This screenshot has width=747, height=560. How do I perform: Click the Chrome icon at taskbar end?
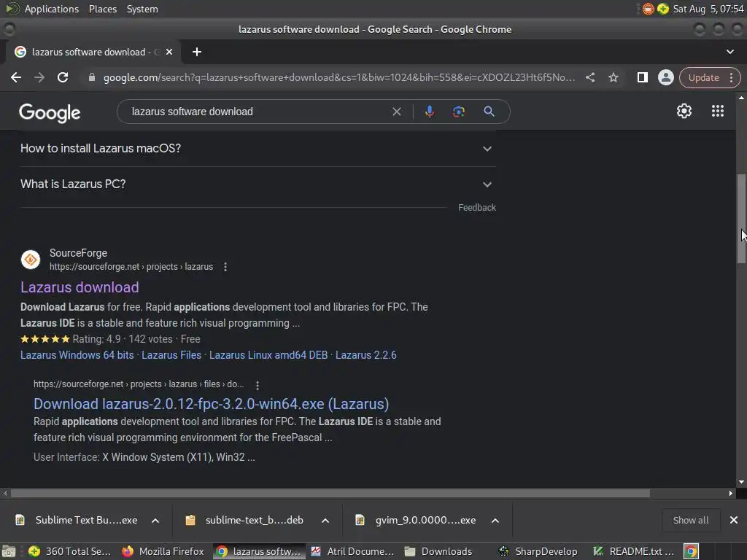pyautogui.click(x=691, y=551)
